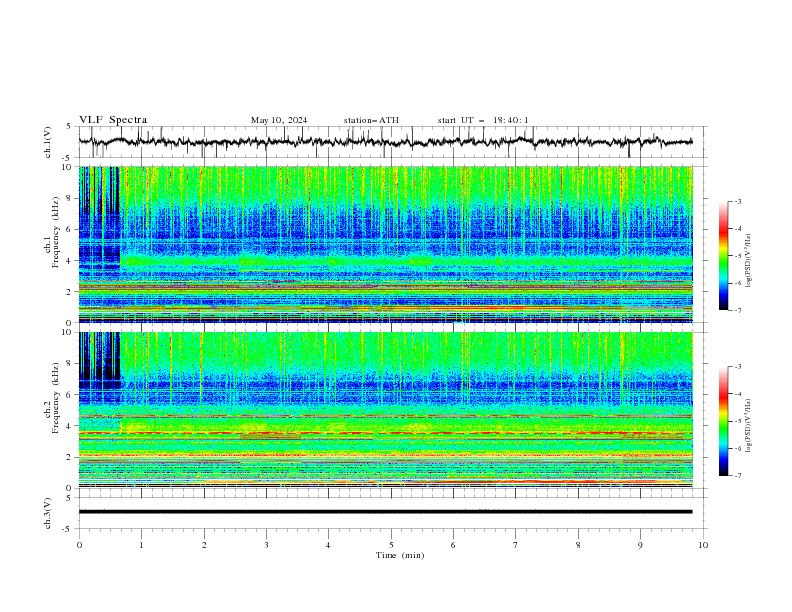Click the 'Time (min)' axis label
Viewport: 792px width, 612px height.
[400, 555]
